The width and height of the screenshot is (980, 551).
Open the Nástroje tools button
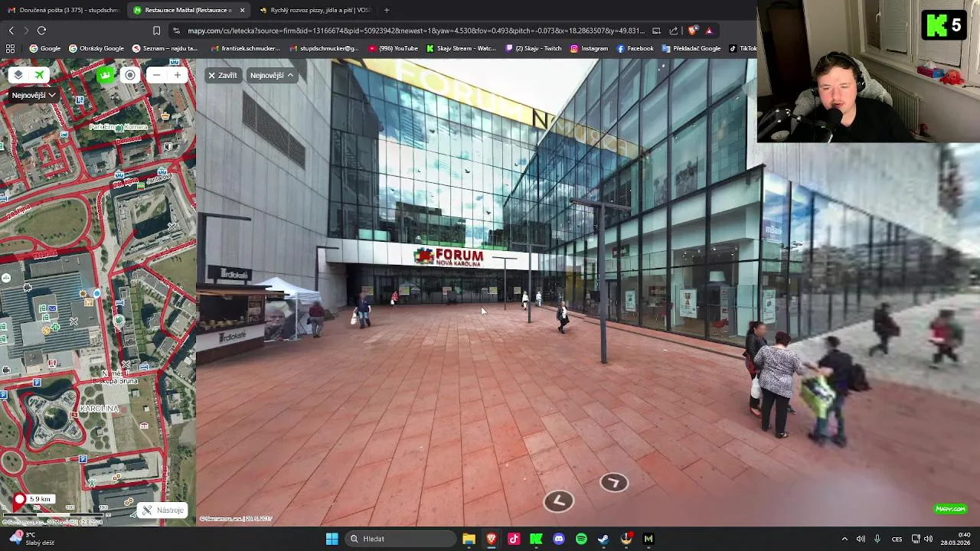[163, 510]
